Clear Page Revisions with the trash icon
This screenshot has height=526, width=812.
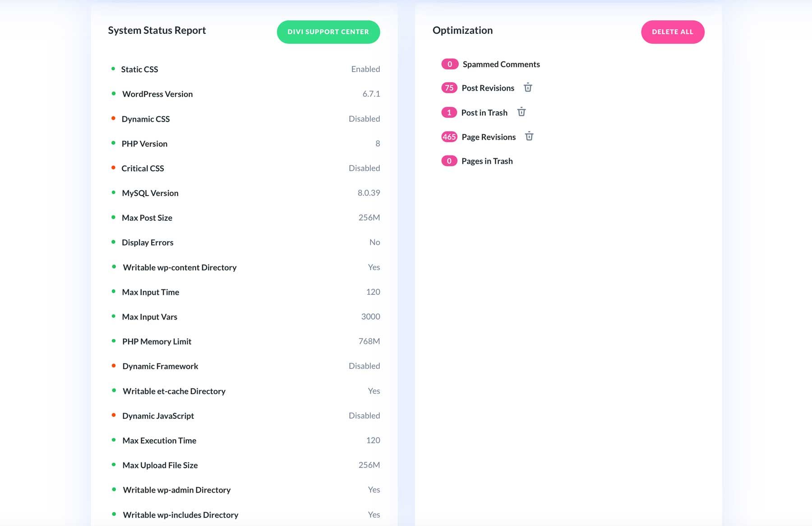tap(529, 136)
